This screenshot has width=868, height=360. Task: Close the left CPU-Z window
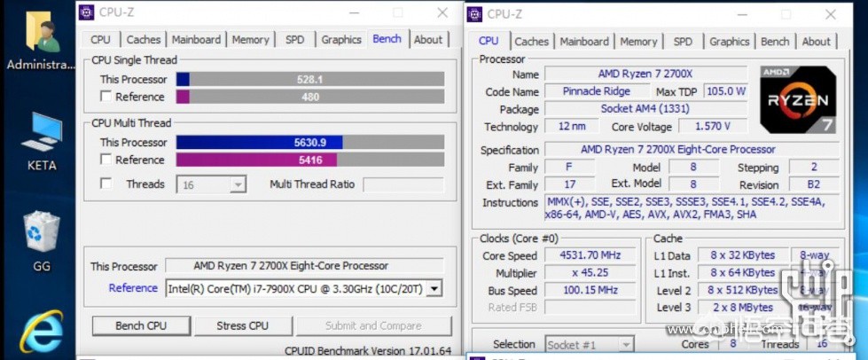pyautogui.click(x=442, y=12)
